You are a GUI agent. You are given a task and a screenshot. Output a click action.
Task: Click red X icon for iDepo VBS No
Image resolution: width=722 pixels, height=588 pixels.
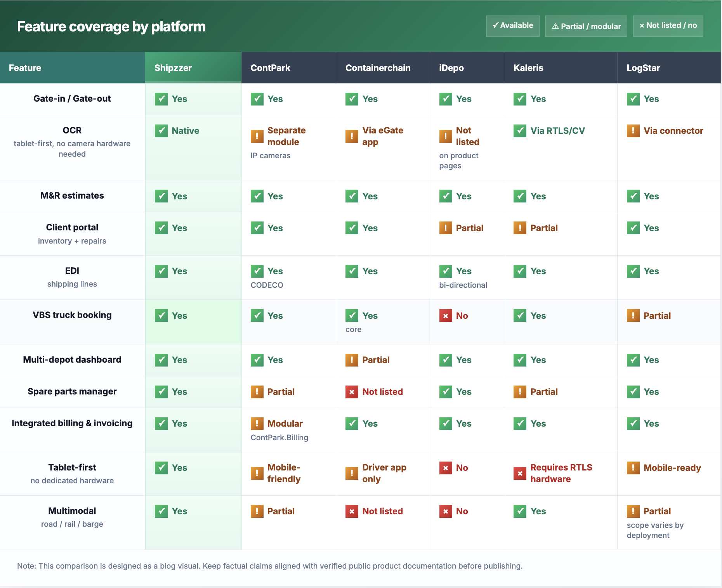pos(446,316)
